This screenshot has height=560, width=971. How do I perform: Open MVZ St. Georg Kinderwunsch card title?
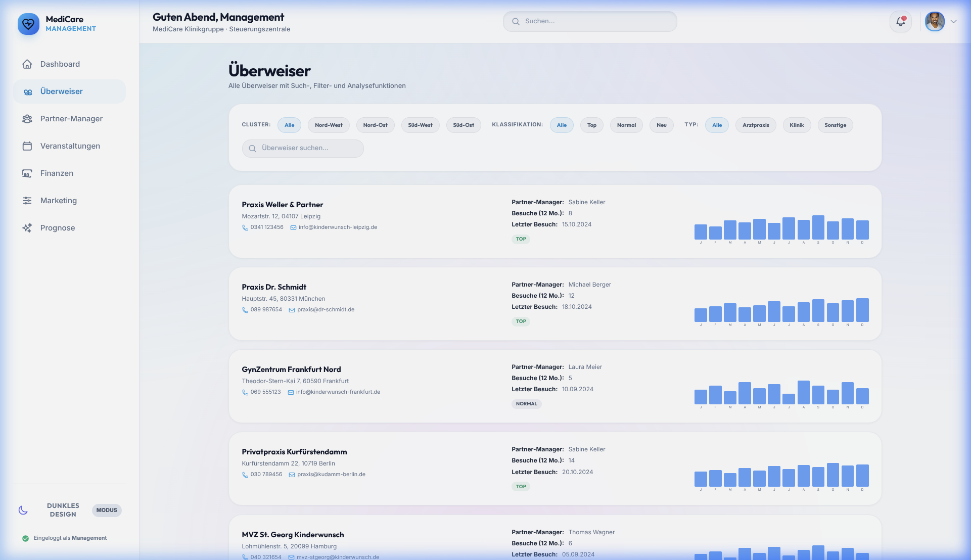293,534
